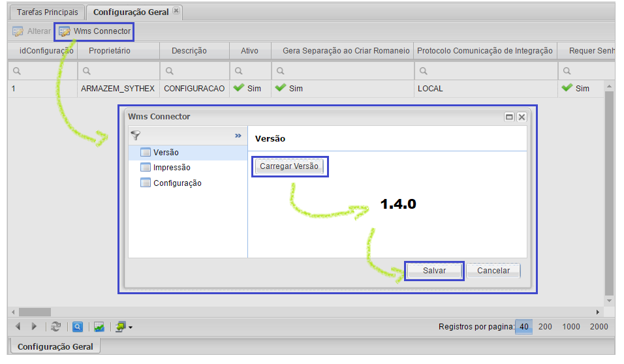This screenshot has width=624, height=364.
Task: Click the chart icon in bottom toolbar
Action: (99, 327)
